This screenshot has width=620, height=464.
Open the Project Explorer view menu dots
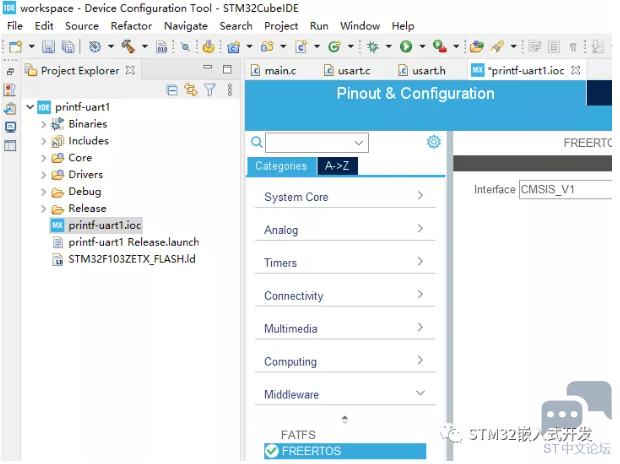[230, 90]
